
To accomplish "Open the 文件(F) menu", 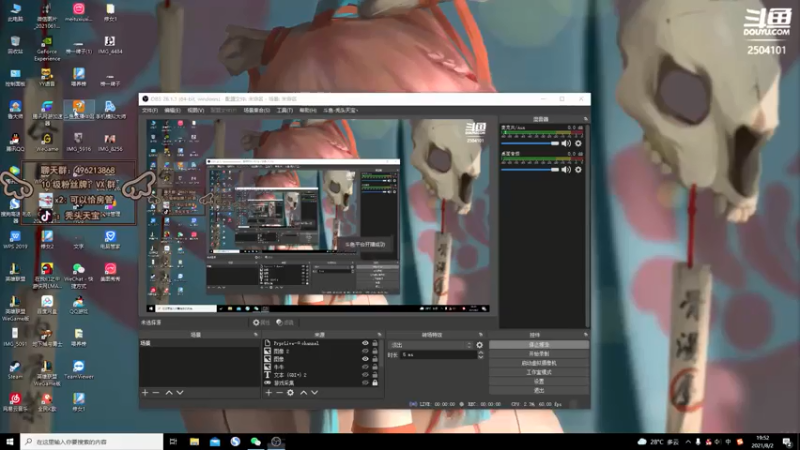I will pyautogui.click(x=149, y=110).
